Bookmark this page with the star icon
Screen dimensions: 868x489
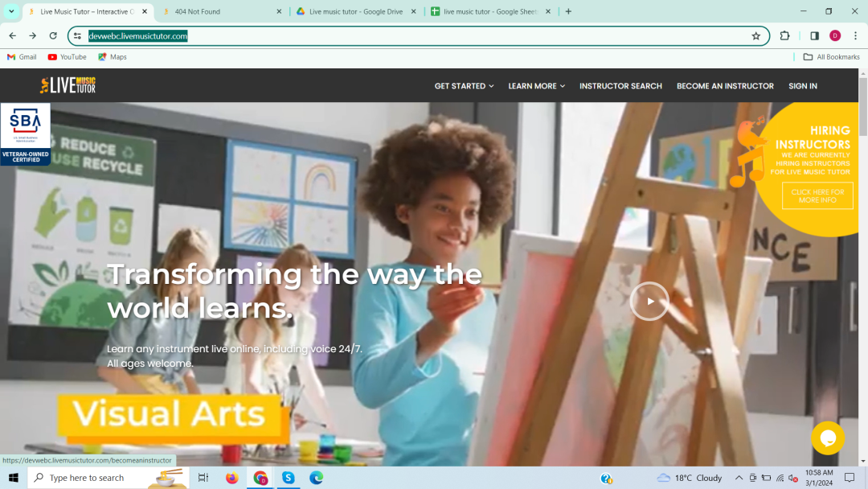point(755,36)
